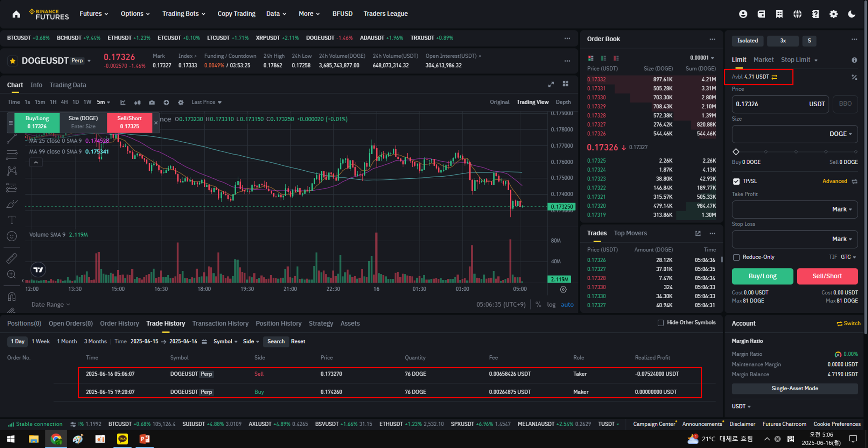Click the chart screenshot camera icon
Viewport: 868px width, 448px height.
coord(152,102)
